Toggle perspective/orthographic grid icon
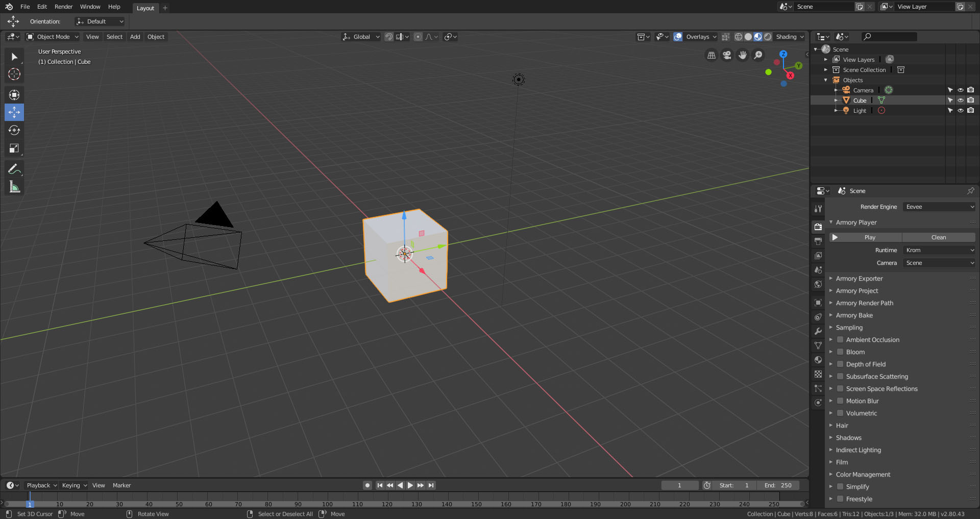This screenshot has width=980, height=519. click(x=712, y=55)
